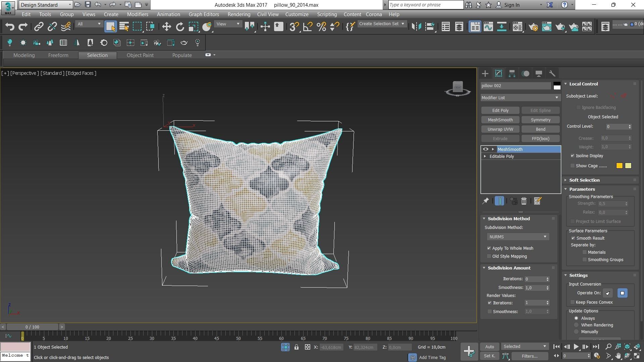This screenshot has width=644, height=362.
Task: Switch to Freeform ribbon tab
Action: [58, 55]
